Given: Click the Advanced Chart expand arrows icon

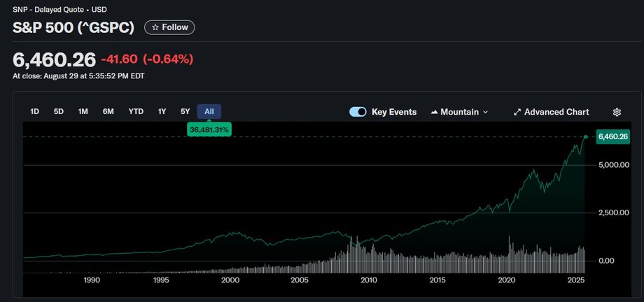Looking at the screenshot, I should (x=517, y=112).
